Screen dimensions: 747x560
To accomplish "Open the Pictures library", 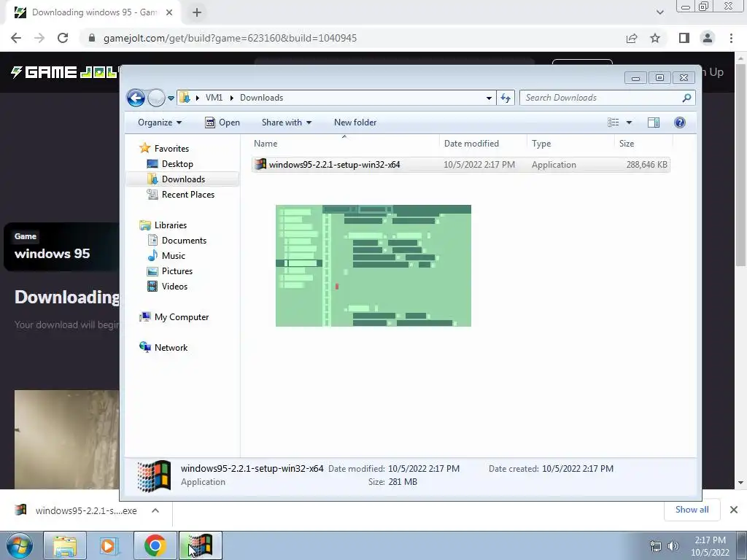I will 170,271.
